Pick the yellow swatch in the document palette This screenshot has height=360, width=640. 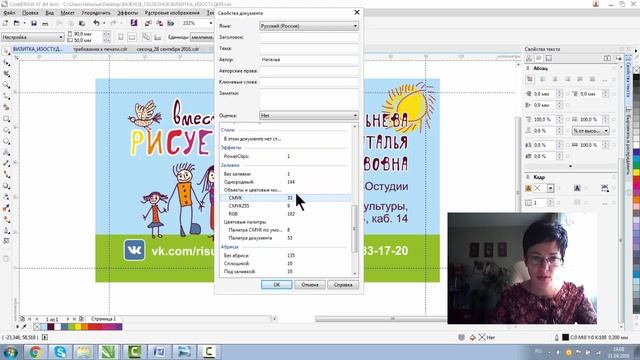click(78, 327)
